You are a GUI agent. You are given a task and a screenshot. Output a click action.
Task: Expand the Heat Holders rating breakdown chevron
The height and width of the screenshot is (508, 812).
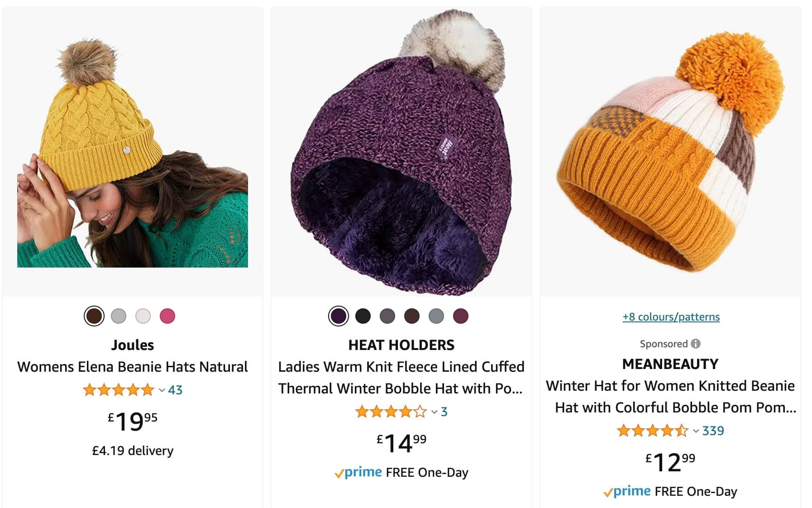coord(434,412)
